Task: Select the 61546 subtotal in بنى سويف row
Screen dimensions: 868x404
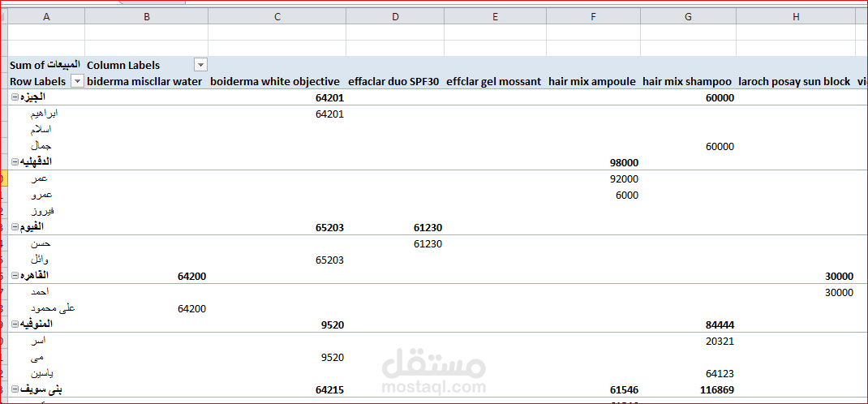Action: (x=624, y=389)
